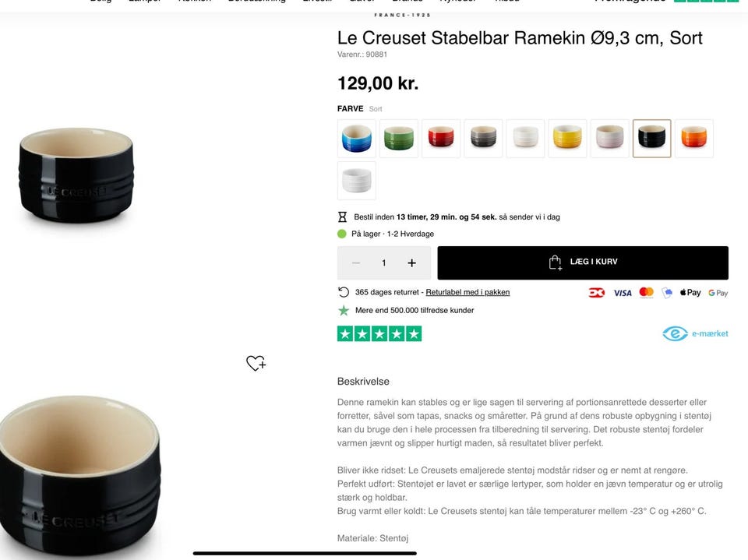Select the yellow ramekin color swatch
The height and width of the screenshot is (560, 748).
coord(567,139)
